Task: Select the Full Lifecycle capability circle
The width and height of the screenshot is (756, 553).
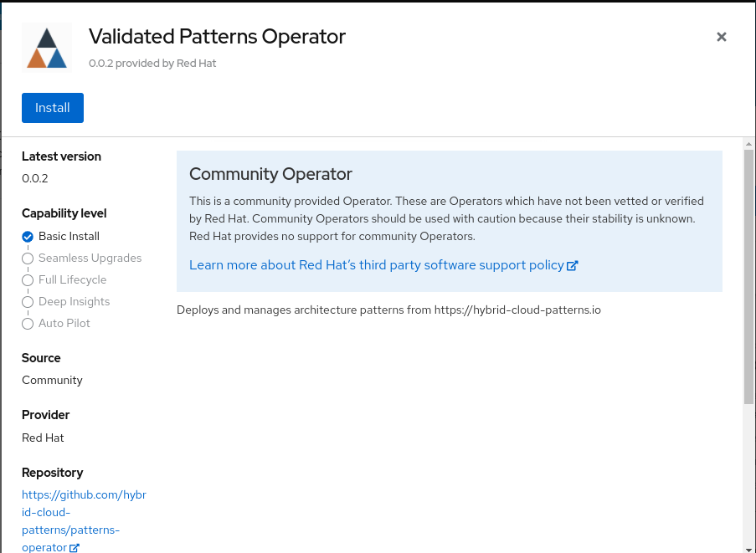Action: pyautogui.click(x=27, y=279)
